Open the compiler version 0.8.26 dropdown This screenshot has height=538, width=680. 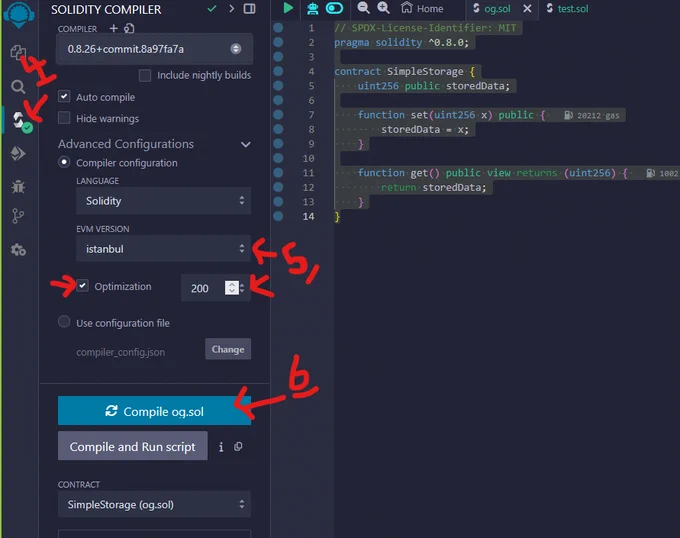pyautogui.click(x=154, y=49)
